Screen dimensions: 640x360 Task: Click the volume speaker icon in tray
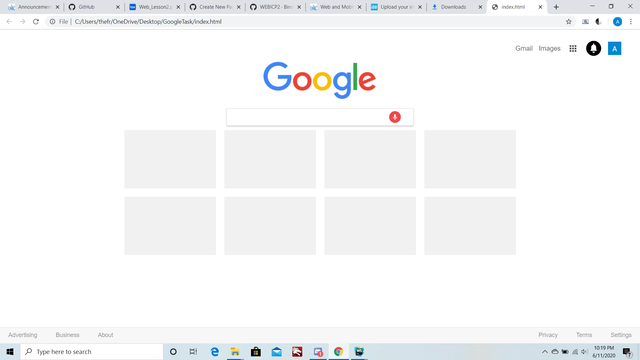point(584,351)
